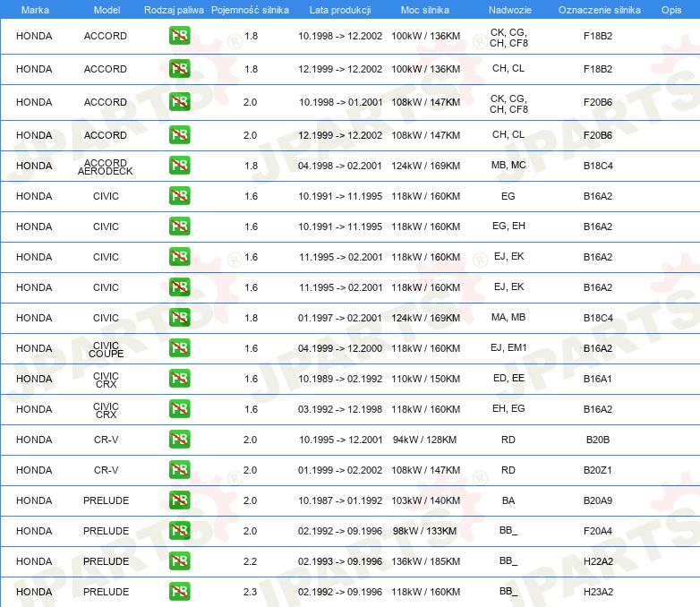Click production years 04.1998 -> 02.2001
This screenshot has height=607, width=700.
(340, 166)
